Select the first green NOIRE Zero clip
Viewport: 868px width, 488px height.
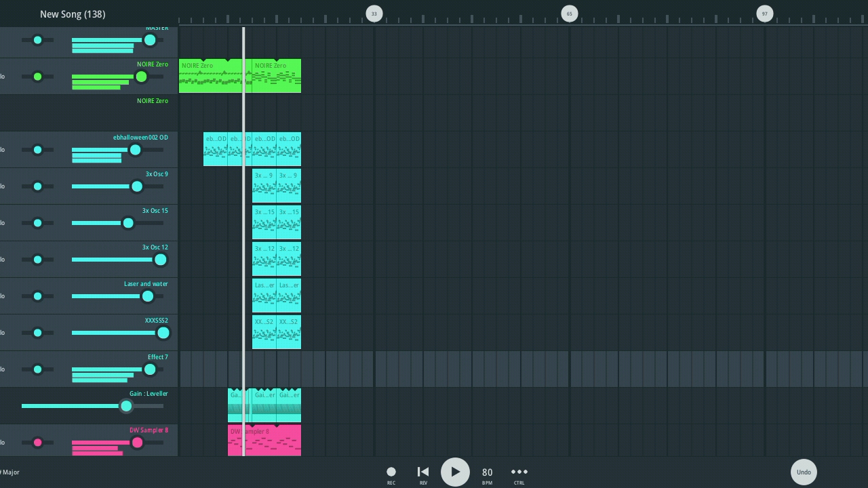[x=215, y=76]
